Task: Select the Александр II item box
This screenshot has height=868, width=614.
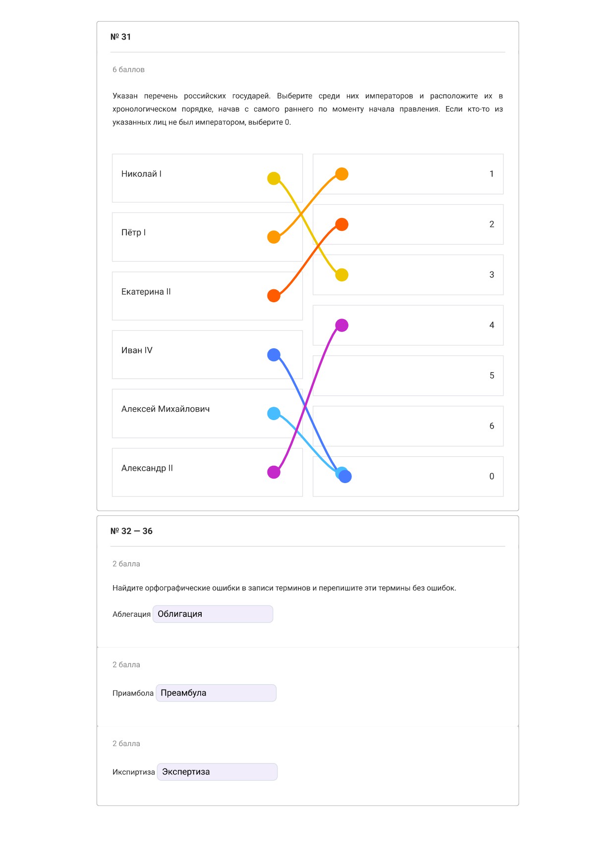Action: (207, 472)
